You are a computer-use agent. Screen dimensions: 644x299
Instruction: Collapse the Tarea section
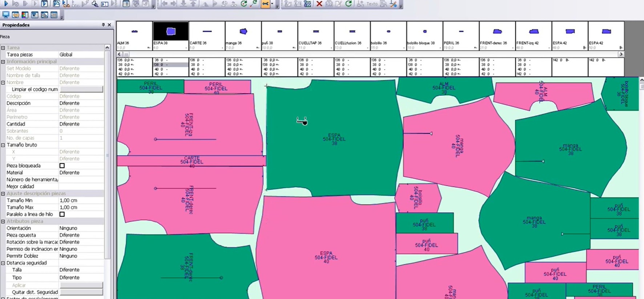click(3, 48)
